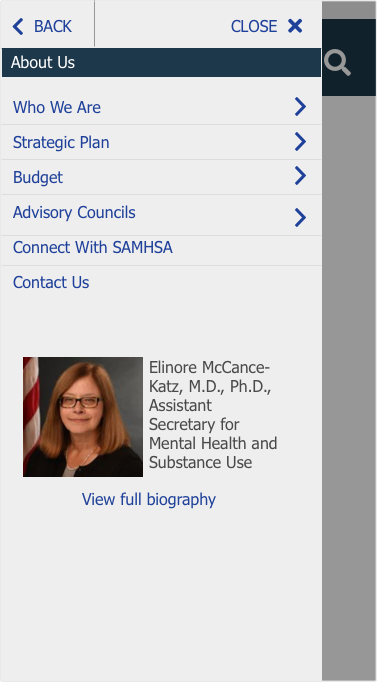Click the X icon beside CLOSE

(x=295, y=26)
